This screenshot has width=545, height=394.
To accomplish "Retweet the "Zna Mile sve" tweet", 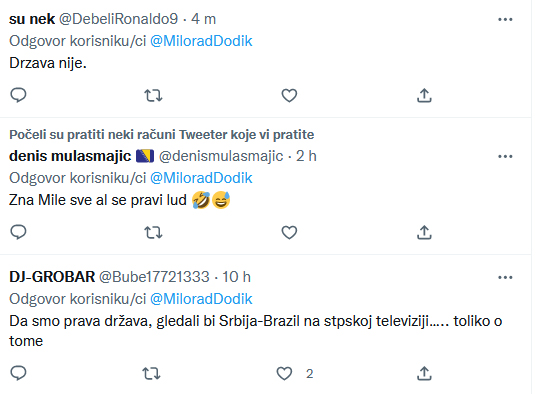I will [153, 232].
